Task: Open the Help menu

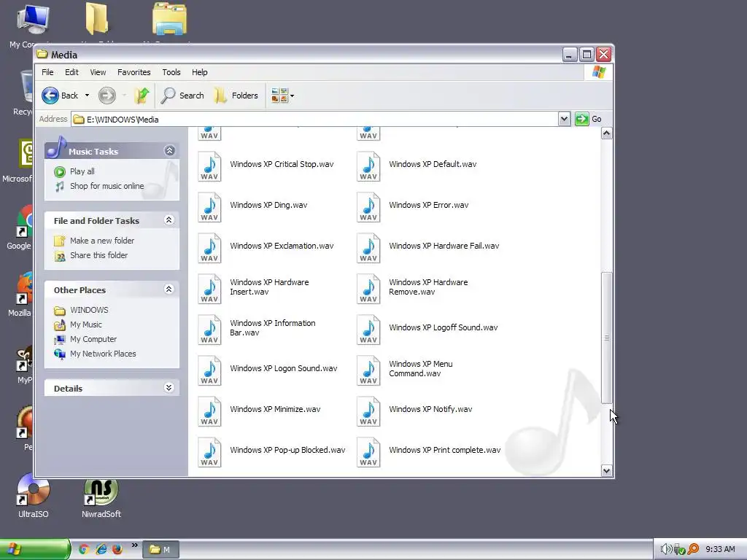Action: click(x=200, y=72)
